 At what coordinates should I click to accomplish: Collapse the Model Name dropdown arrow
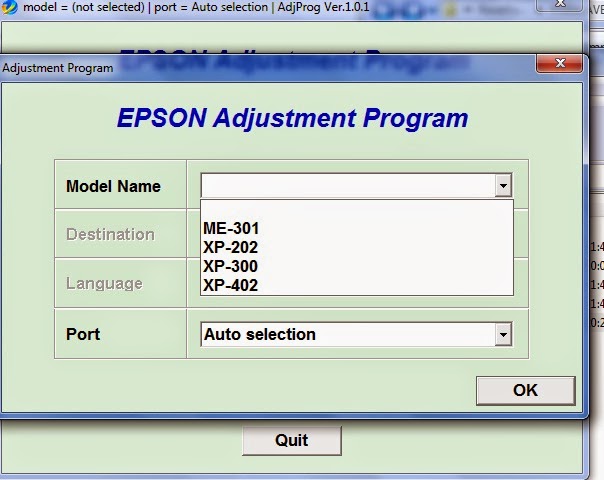click(503, 186)
